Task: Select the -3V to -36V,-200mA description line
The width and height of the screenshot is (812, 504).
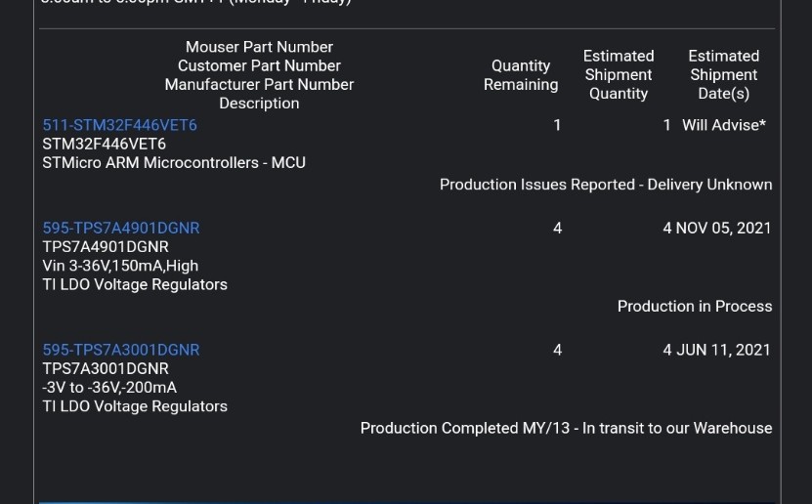Action: click(109, 388)
